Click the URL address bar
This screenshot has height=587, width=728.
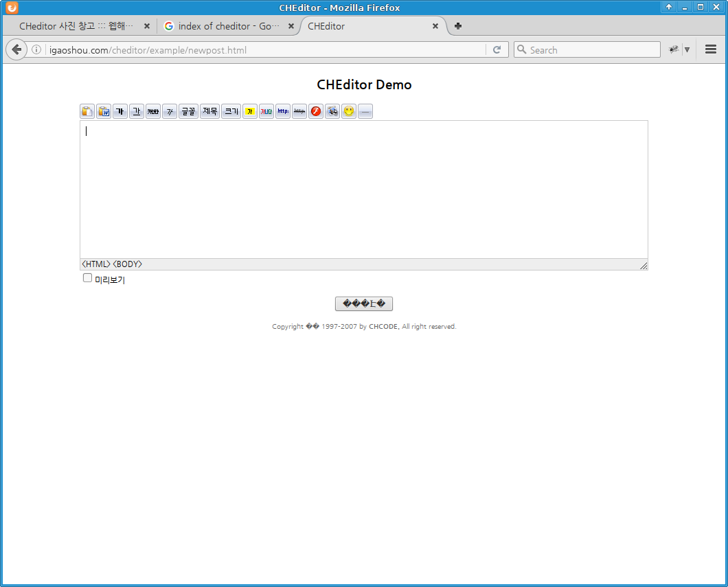click(264, 50)
